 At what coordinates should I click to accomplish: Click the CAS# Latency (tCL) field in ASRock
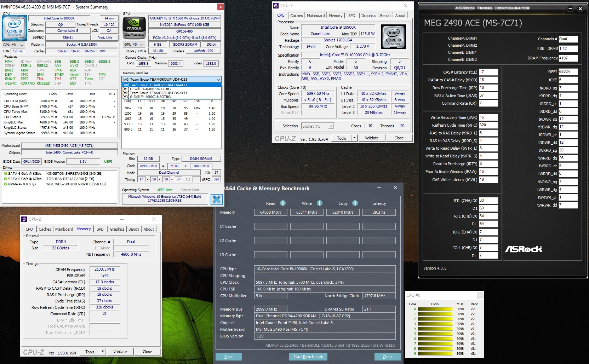coord(488,72)
